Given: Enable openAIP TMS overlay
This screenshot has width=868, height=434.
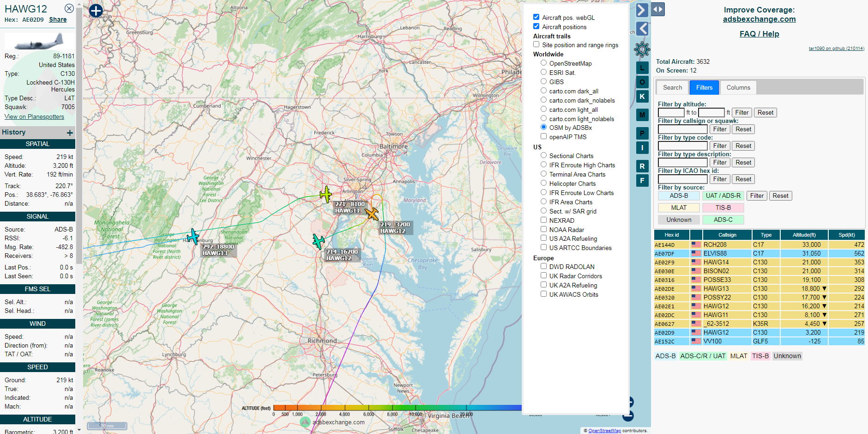Looking at the screenshot, I should (543, 136).
